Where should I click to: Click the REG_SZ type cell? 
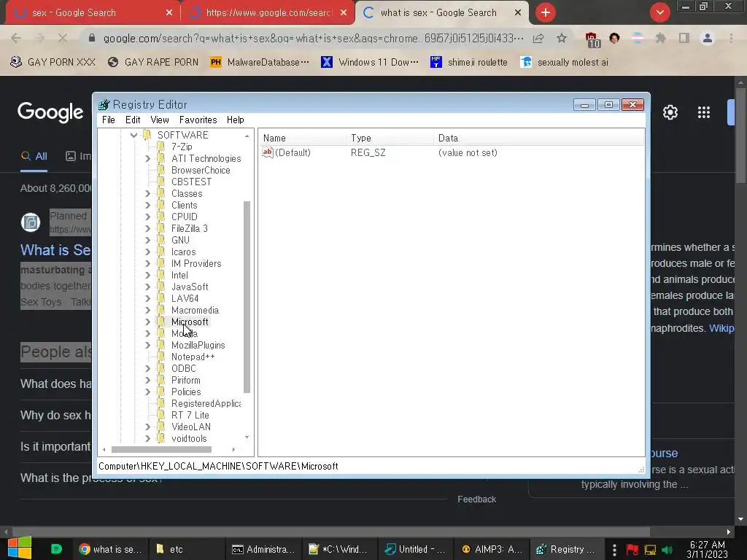click(368, 153)
